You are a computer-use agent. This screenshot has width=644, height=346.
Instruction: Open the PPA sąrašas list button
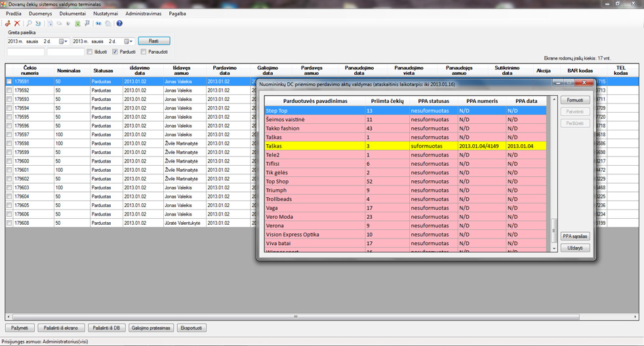point(575,237)
